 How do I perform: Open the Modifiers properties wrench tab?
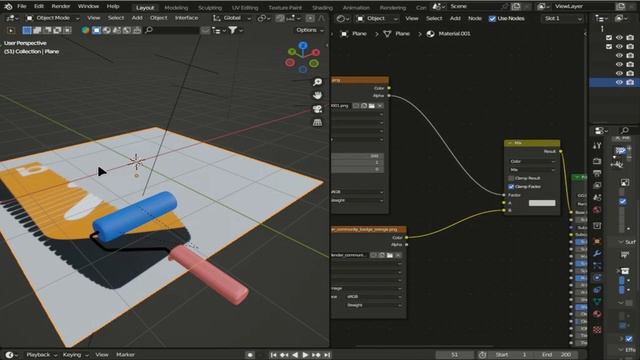click(597, 253)
